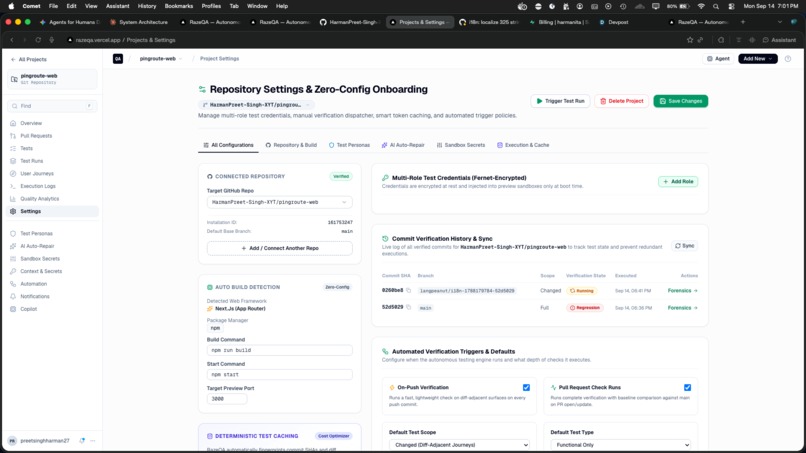The height and width of the screenshot is (453, 806).
Task: Open Automation in sidebar
Action: click(33, 284)
